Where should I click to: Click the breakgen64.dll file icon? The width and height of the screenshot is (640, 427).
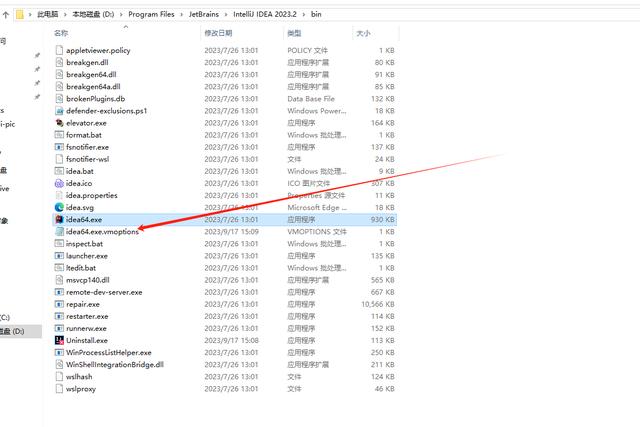click(59, 74)
